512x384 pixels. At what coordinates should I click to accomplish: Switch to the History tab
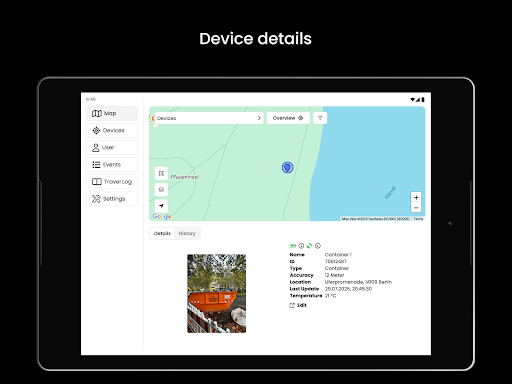[x=187, y=233]
